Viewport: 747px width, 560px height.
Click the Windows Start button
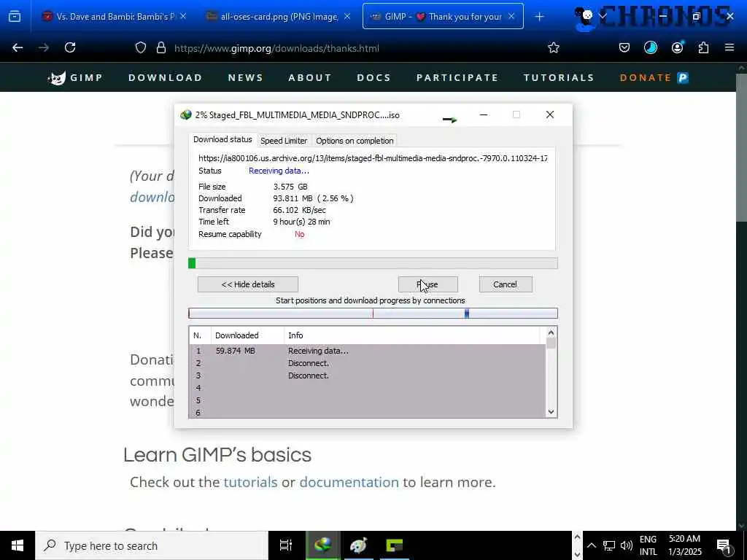(x=18, y=545)
